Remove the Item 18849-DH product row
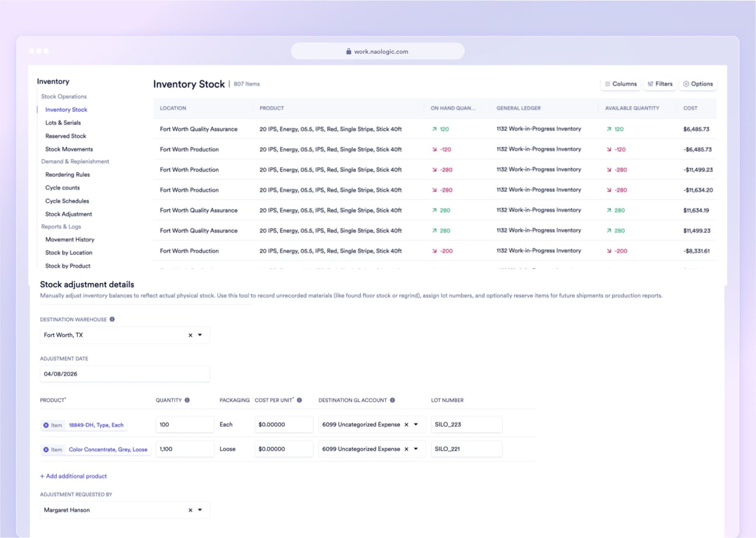The width and height of the screenshot is (756, 538). [x=47, y=425]
